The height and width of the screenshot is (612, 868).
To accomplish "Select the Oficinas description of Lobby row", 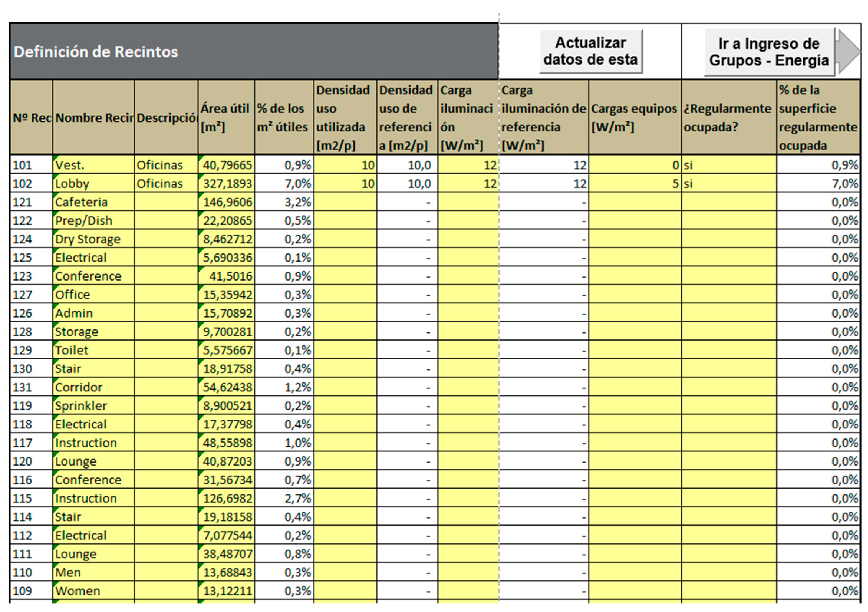I will pos(166,184).
